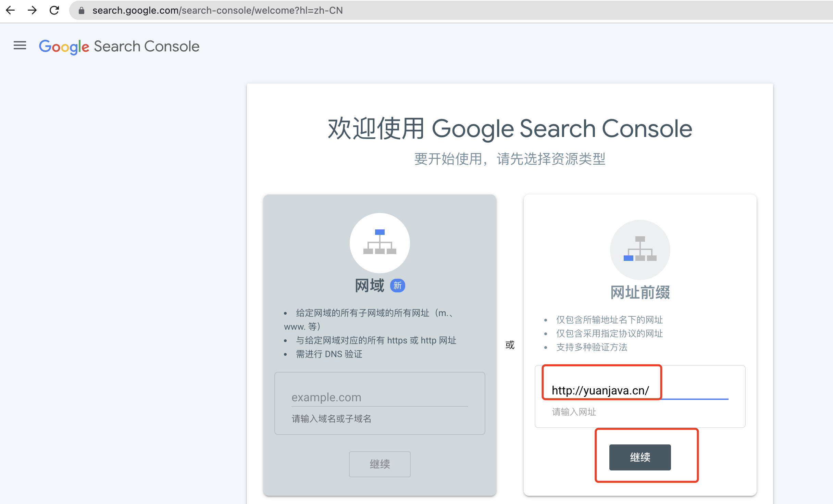Click the text 与给定网域对应的所有 https 或 http 网址
The height and width of the screenshot is (504, 833).
[x=376, y=340]
